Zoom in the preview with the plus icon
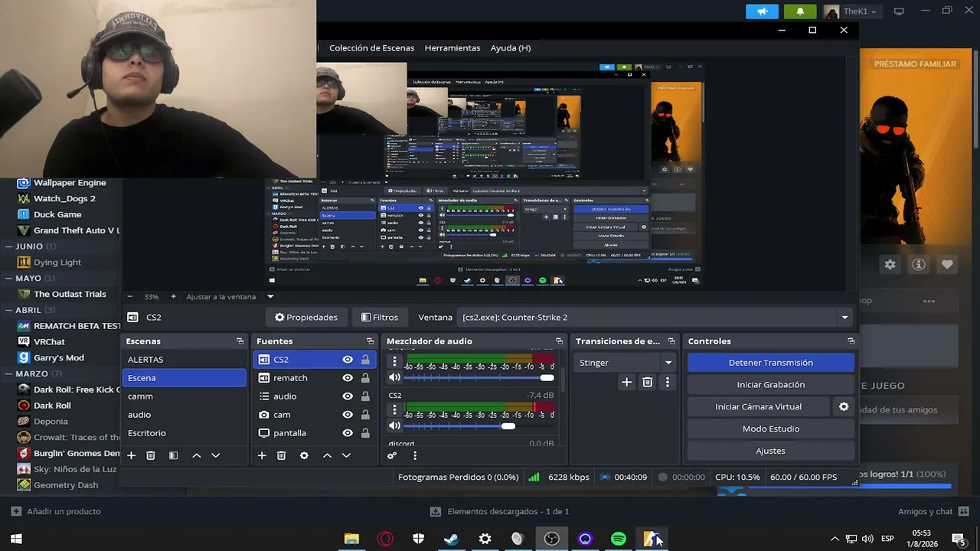Image resolution: width=980 pixels, height=551 pixels. 173,296
